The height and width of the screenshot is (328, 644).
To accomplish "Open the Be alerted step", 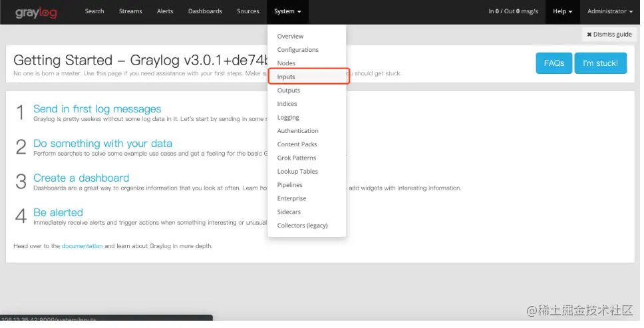I will pos(58,212).
